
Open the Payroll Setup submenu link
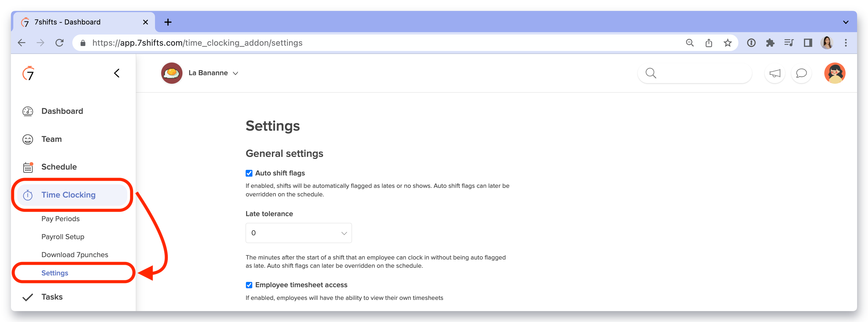coord(63,237)
